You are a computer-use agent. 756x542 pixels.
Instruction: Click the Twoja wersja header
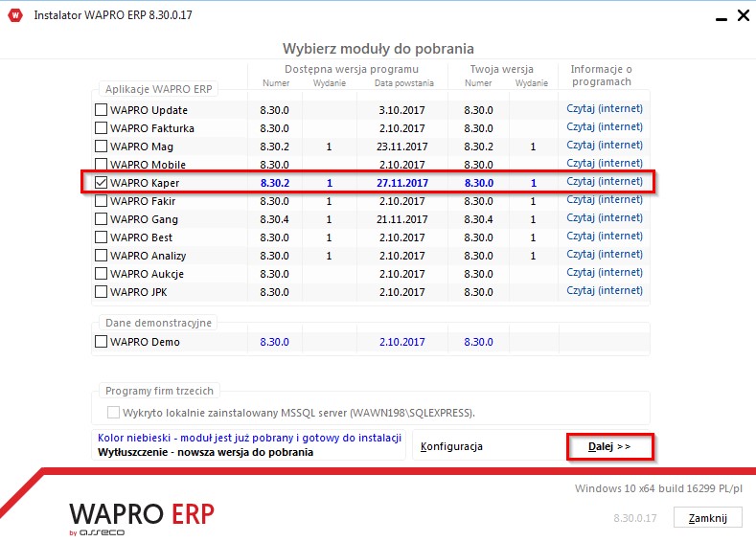[x=502, y=69]
